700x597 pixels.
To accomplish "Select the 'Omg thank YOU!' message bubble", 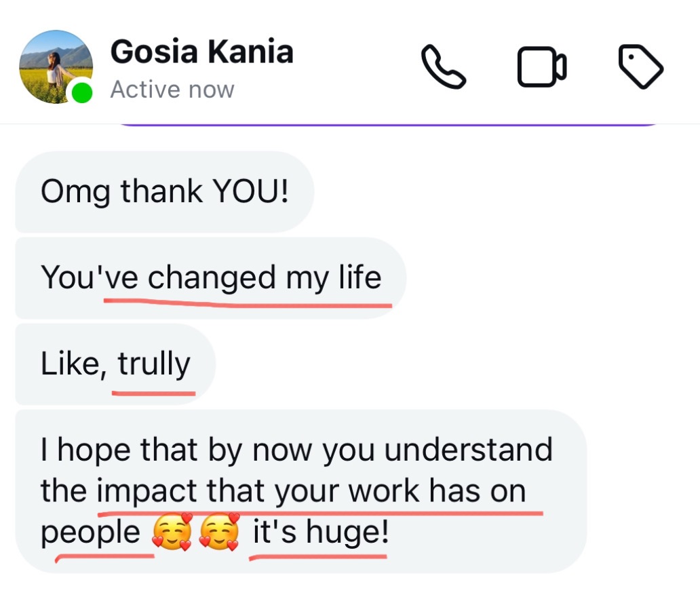I will [x=164, y=192].
